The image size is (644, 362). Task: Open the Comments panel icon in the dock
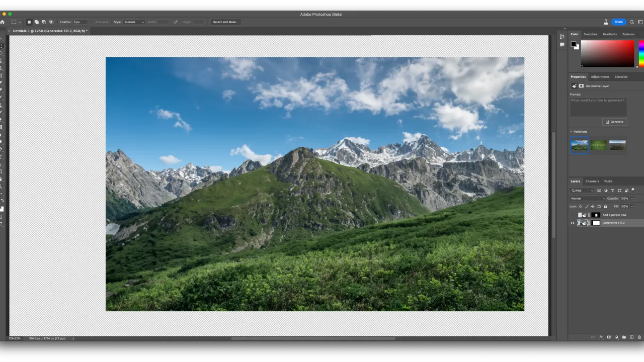[x=562, y=44]
